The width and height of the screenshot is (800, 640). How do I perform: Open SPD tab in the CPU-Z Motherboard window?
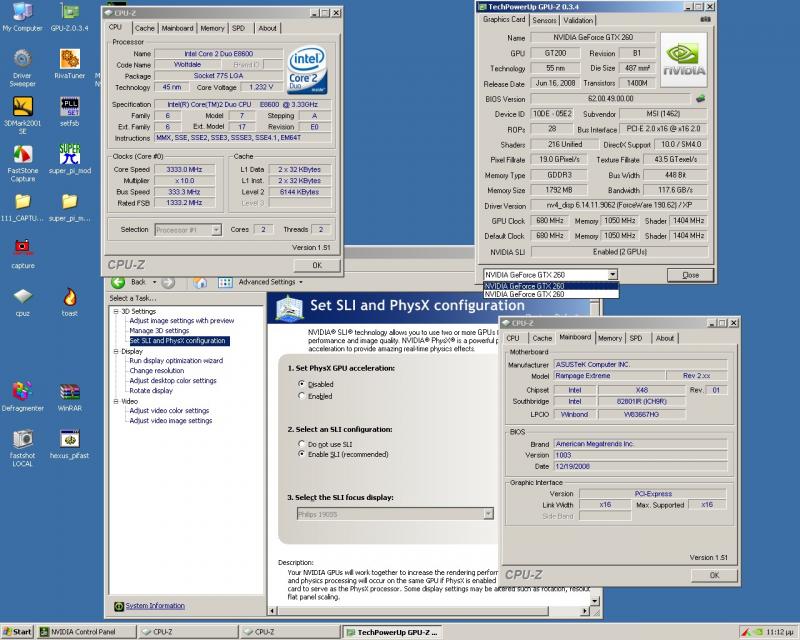coord(636,338)
